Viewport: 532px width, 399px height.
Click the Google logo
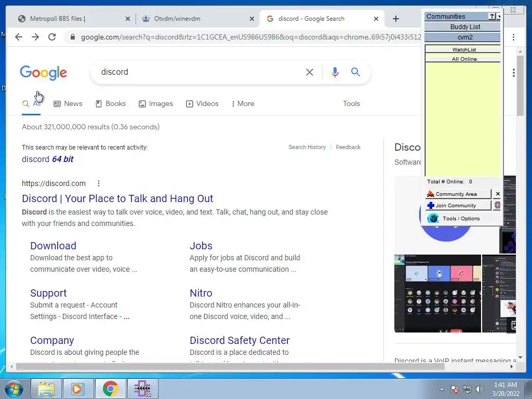44,73
